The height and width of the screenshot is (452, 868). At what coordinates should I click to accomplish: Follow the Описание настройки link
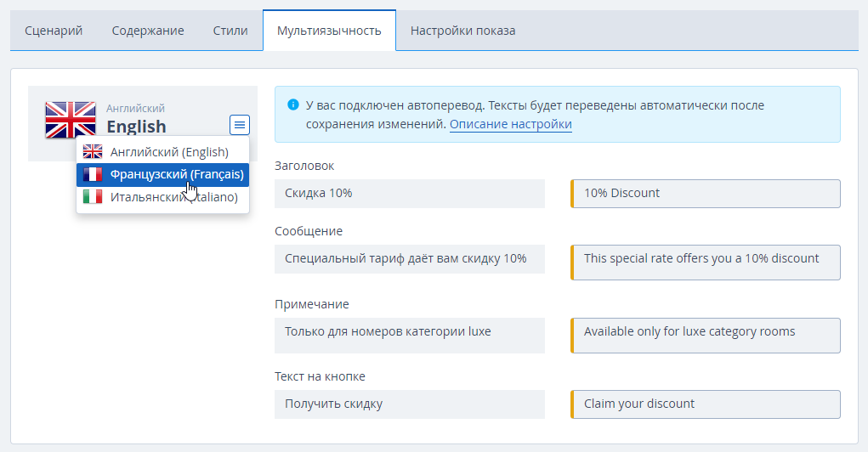(x=510, y=124)
